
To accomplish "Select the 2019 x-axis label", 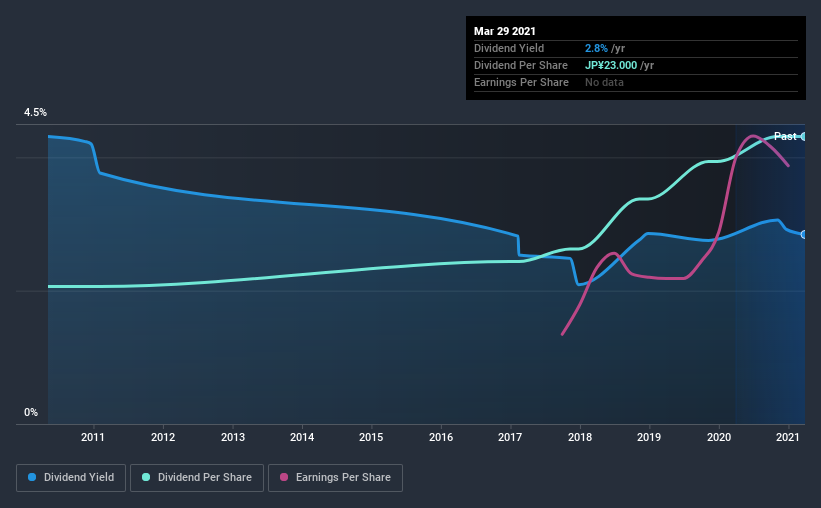I will tap(649, 437).
